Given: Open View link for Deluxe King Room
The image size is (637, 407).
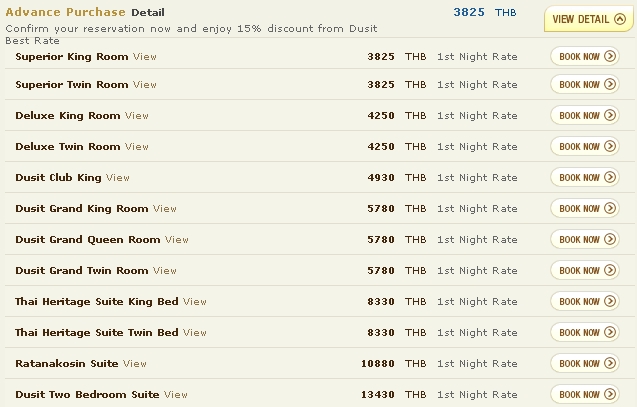Looking at the screenshot, I should 136,116.
